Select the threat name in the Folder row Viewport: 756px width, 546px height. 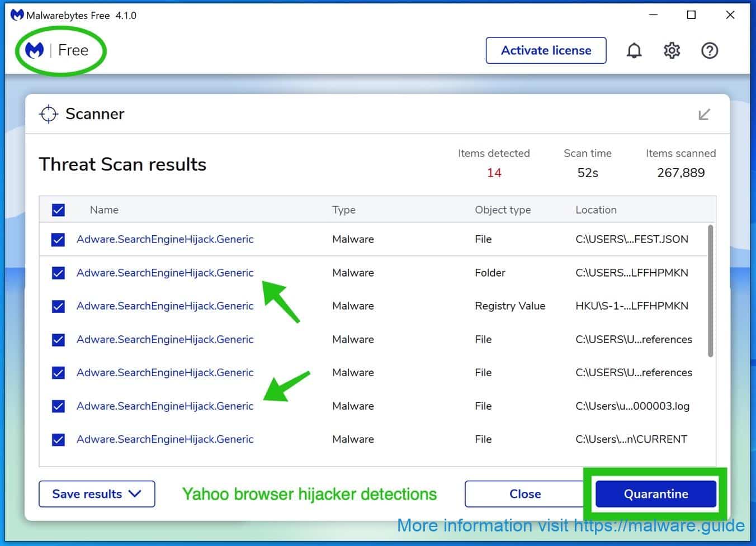click(x=165, y=273)
